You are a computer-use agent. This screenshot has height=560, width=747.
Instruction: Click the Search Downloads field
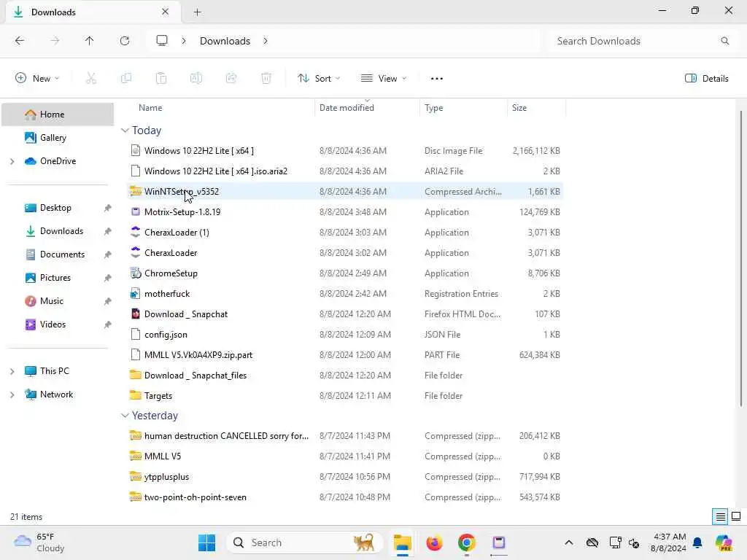(642, 41)
